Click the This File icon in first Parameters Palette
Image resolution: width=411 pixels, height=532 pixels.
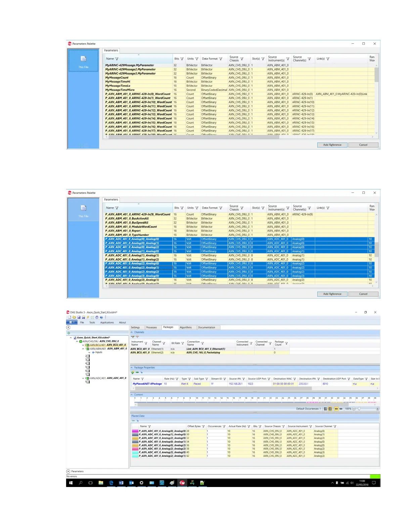[x=83, y=59]
